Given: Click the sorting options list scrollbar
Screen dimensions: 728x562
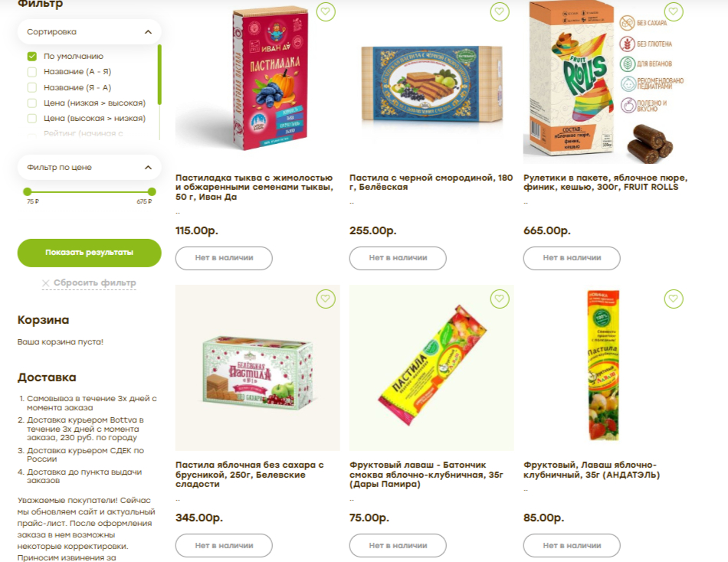Looking at the screenshot, I should point(159,74).
